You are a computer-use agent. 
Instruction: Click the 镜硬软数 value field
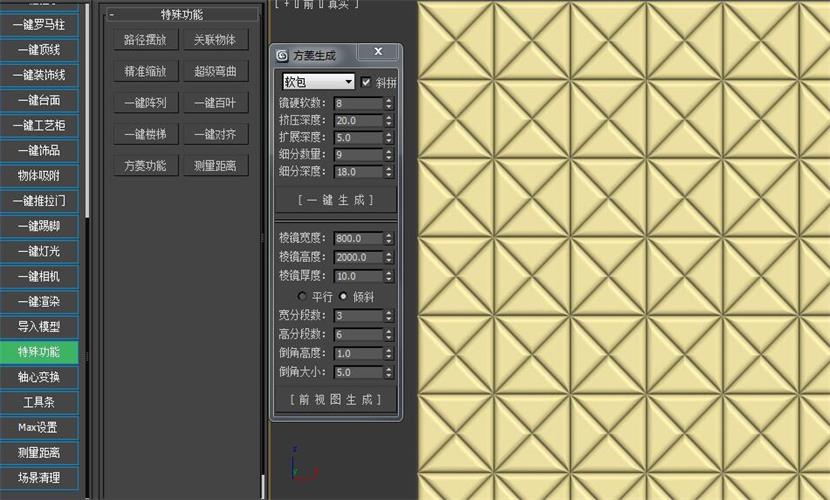pos(358,104)
